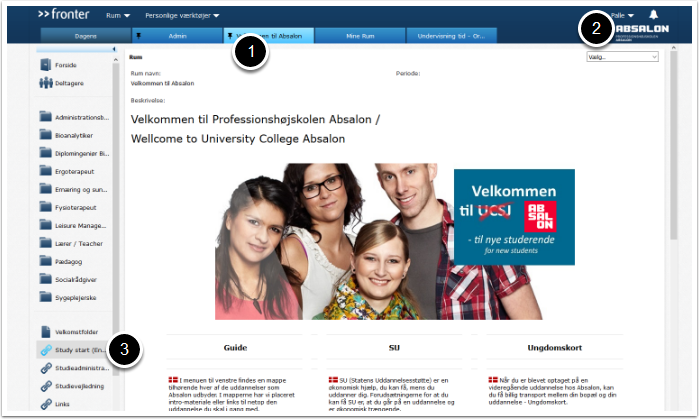
Task: Click the pin icon on Admin tab
Action: tap(138, 36)
